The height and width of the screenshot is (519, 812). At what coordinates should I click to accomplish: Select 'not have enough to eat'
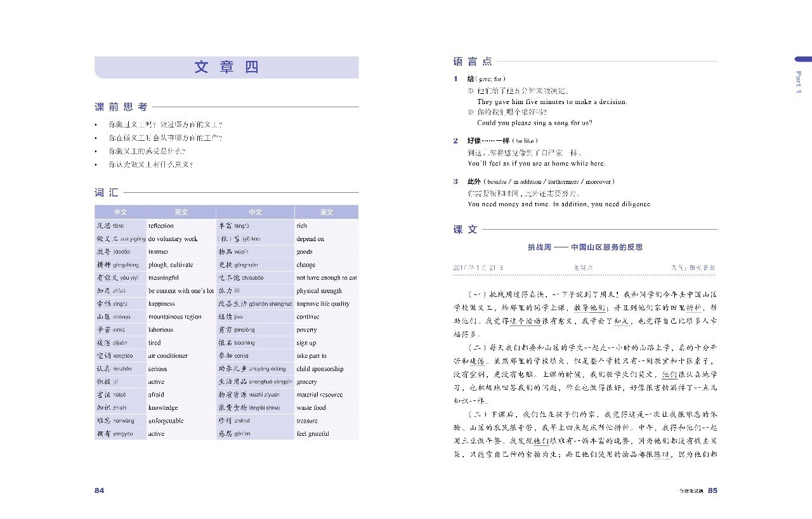326,278
